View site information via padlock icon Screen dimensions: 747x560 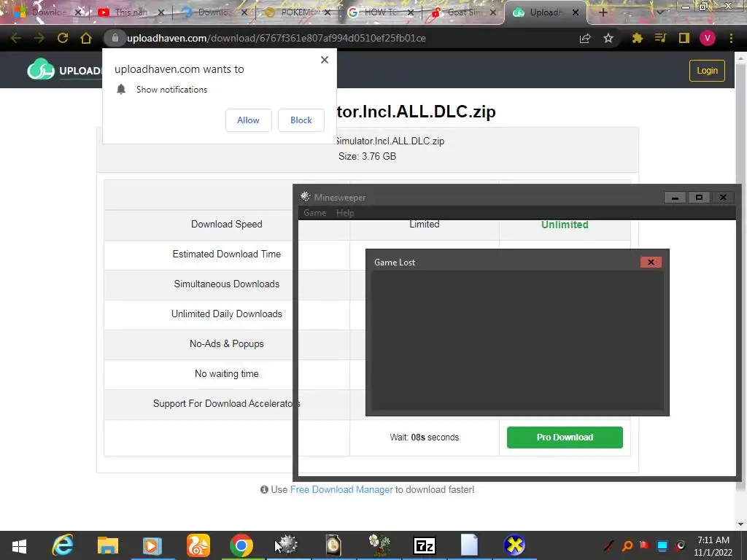(x=115, y=38)
